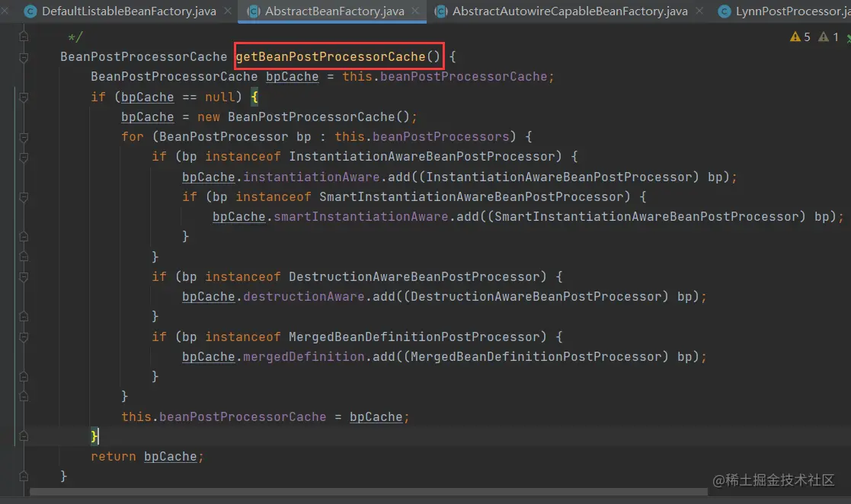This screenshot has height=504, width=851.
Task: Click the destructionAware field reference
Action: (x=303, y=296)
